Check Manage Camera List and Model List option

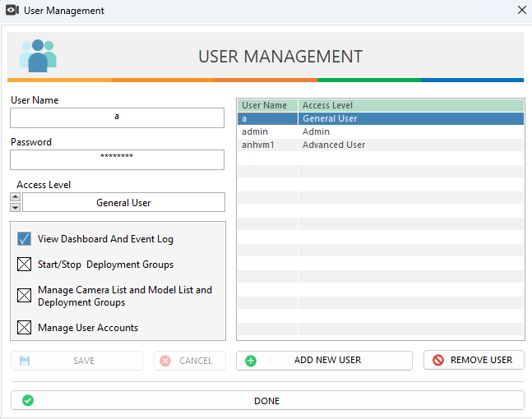point(24,296)
